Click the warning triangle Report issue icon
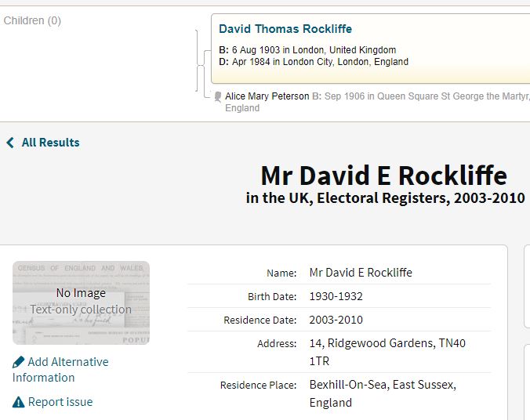 point(18,402)
